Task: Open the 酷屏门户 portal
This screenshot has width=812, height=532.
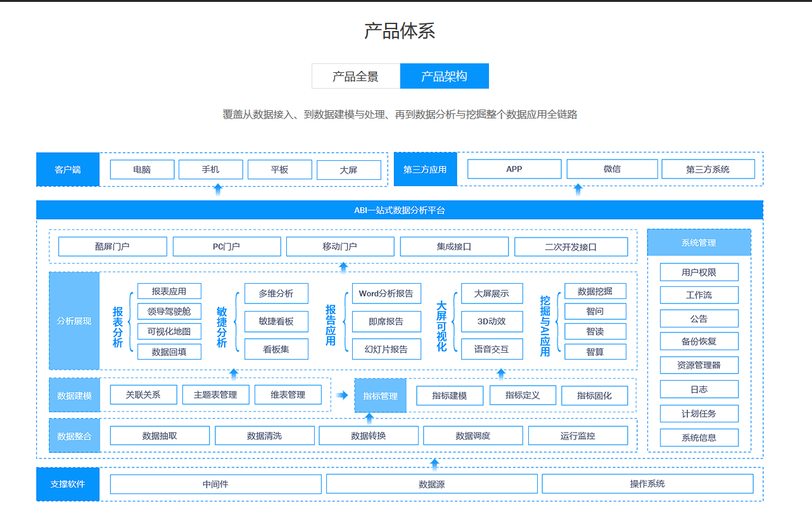Action: pyautogui.click(x=112, y=246)
